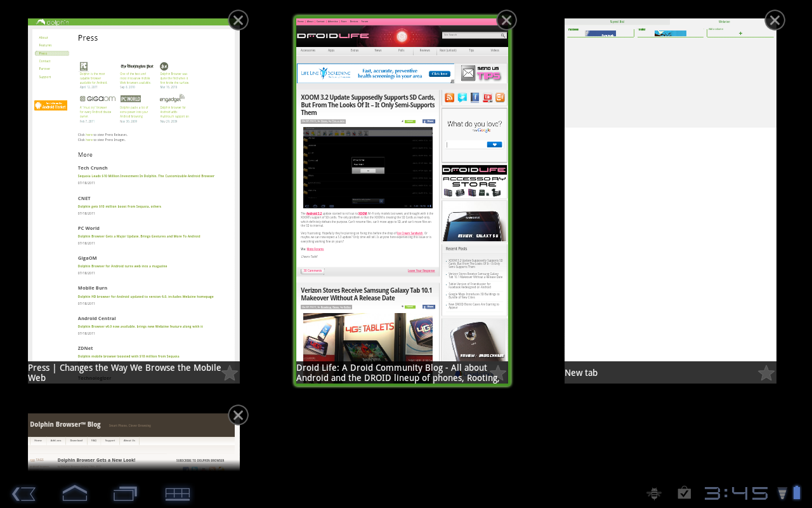Tap the Android debug bug status icon
The height and width of the screenshot is (508, 812).
click(654, 493)
